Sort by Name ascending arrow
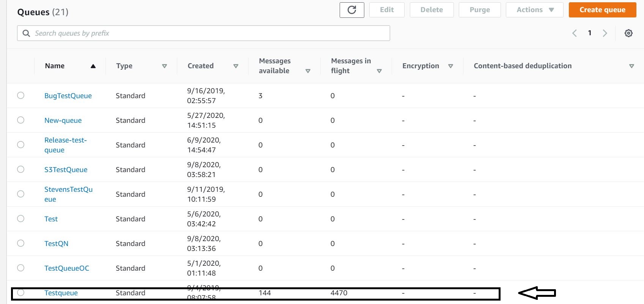644x304 pixels. click(x=93, y=66)
